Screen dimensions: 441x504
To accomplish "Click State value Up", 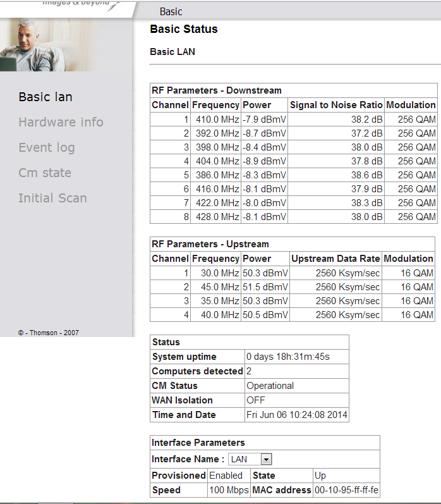I will pyautogui.click(x=320, y=476).
